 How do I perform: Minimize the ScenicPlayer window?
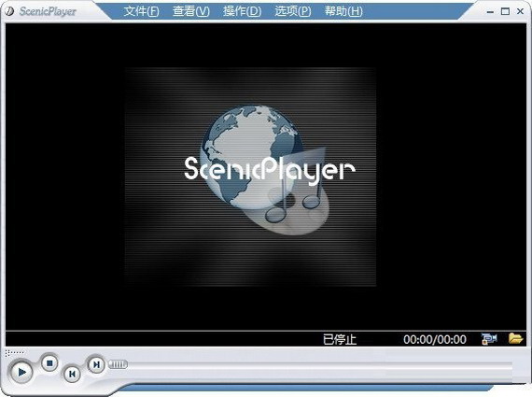[490, 12]
